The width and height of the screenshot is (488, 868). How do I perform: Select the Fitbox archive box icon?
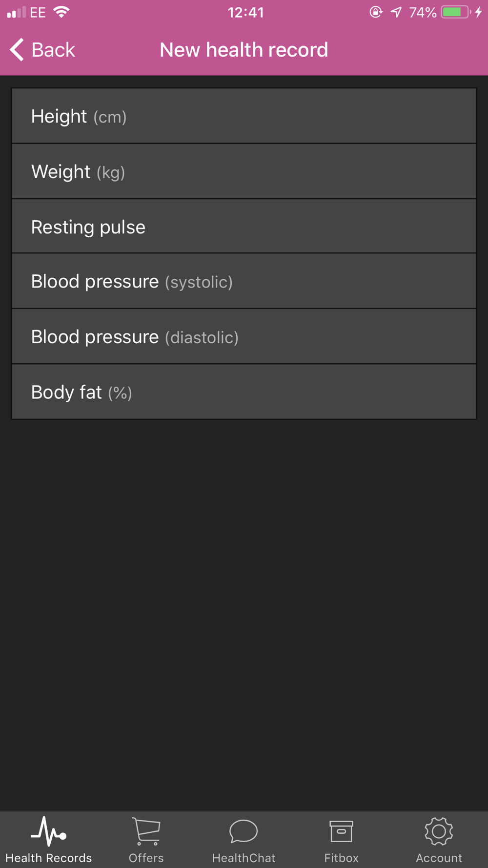pyautogui.click(x=341, y=831)
